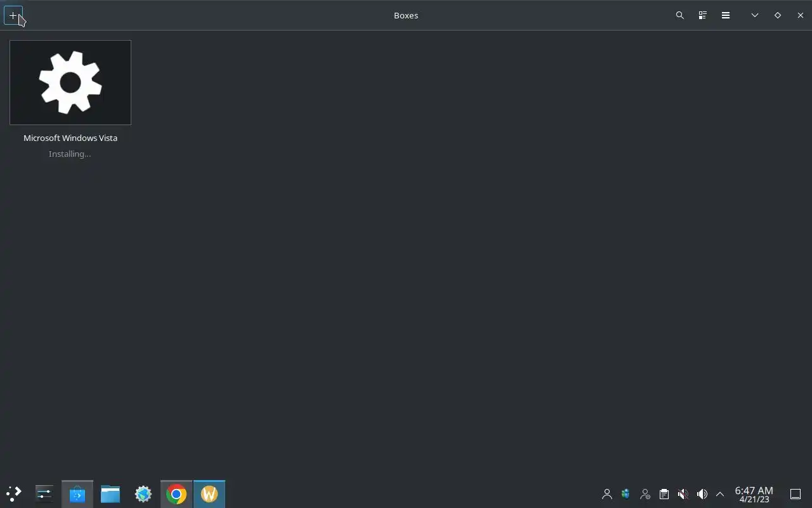Click the Installing... status text

[x=70, y=154]
